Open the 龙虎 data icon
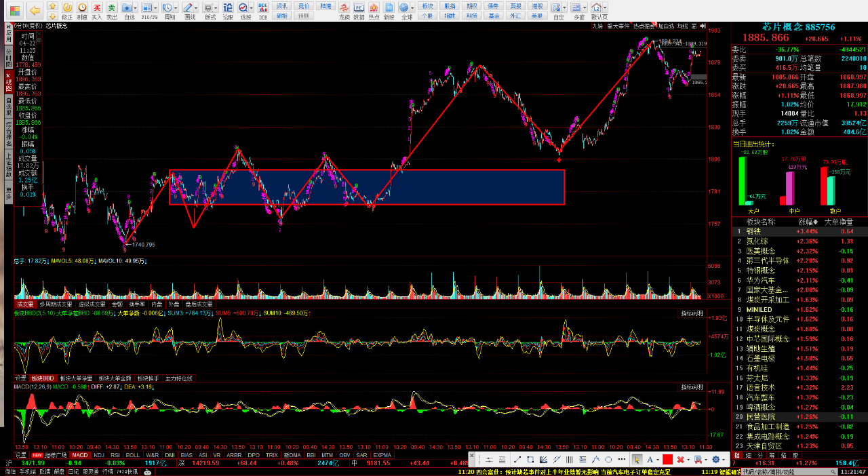 tap(344, 9)
